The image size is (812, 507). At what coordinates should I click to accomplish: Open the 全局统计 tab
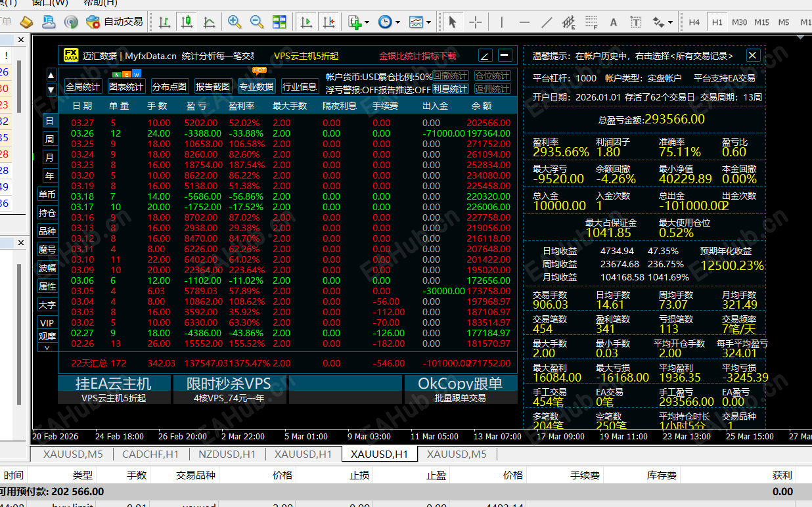click(x=83, y=86)
